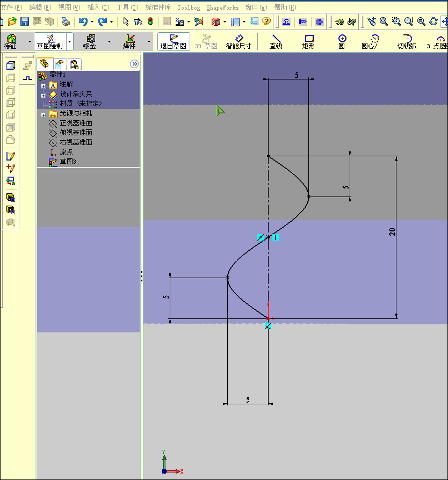Select the 圆心 centerpoint arc tool

pos(374,42)
